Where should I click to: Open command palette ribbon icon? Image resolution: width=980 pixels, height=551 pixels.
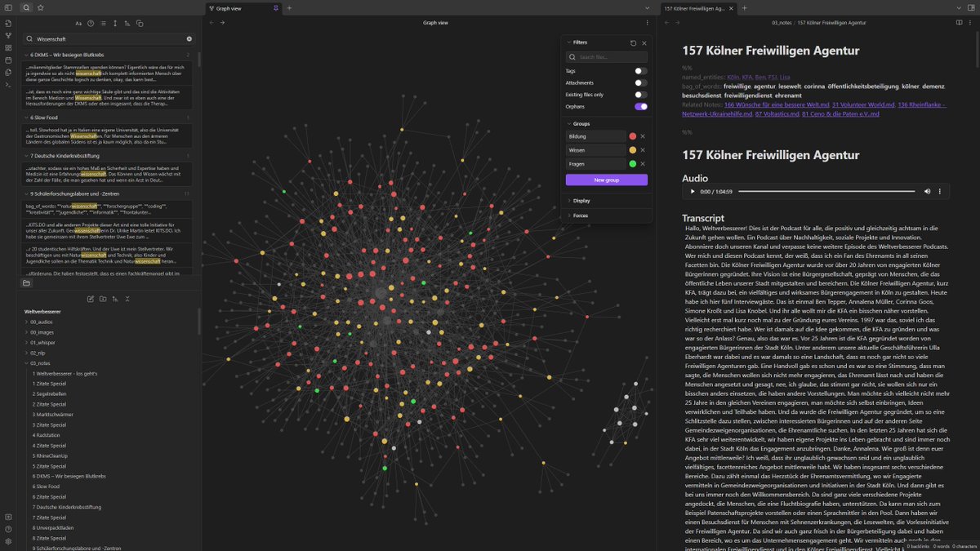(8, 85)
